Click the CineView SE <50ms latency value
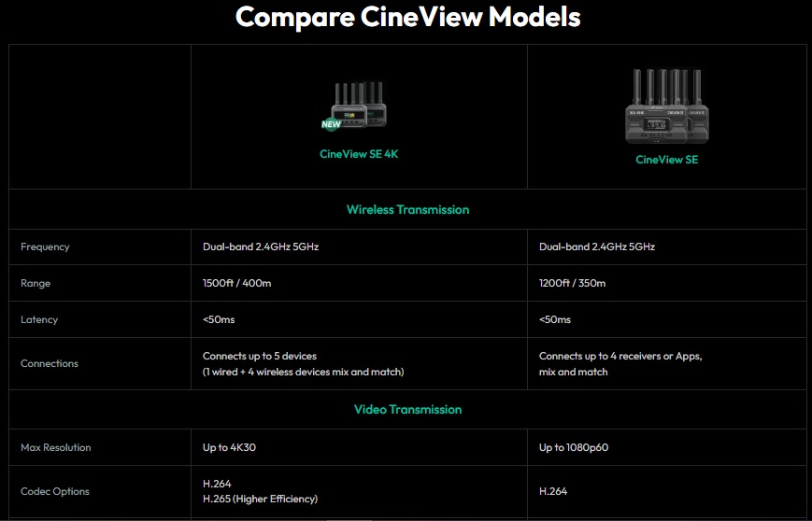Viewport: 812px width, 521px height. [x=555, y=319]
